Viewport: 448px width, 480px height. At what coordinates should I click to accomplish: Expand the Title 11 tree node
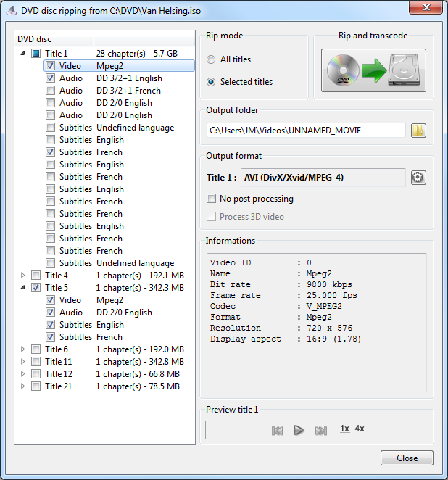click(22, 362)
